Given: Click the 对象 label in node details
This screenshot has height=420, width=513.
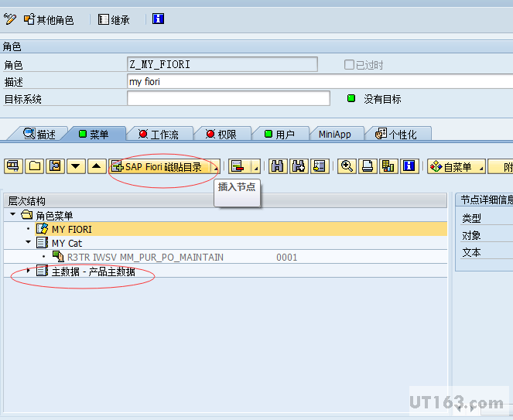Looking at the screenshot, I should click(471, 235).
